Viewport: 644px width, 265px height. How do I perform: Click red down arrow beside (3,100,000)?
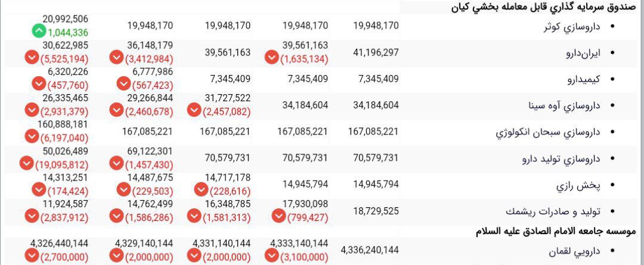271,255
